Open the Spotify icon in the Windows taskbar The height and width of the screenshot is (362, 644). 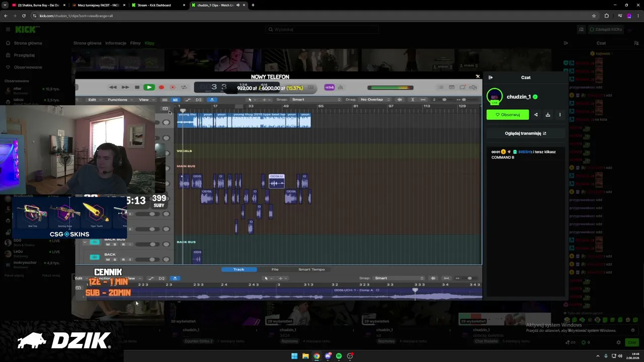tap(339, 356)
